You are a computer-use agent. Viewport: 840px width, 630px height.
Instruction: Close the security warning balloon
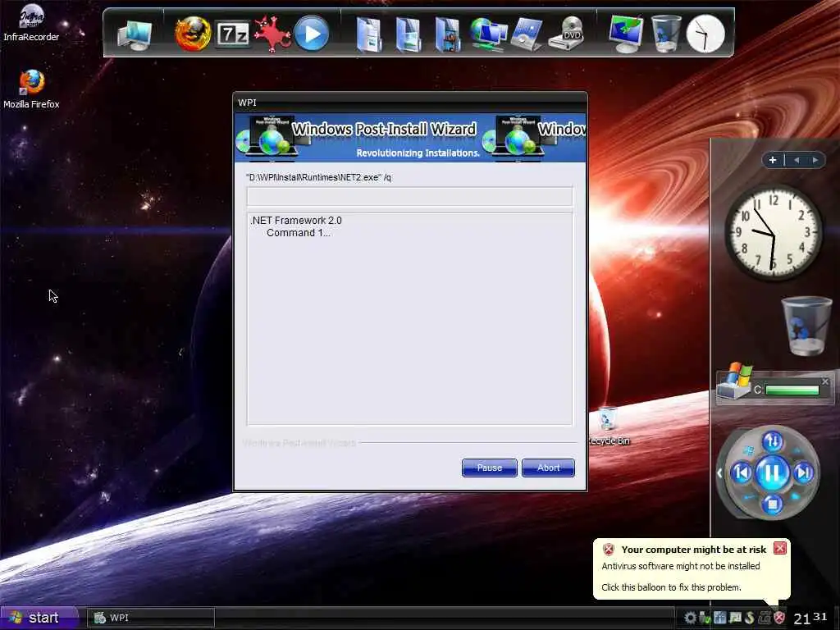780,548
